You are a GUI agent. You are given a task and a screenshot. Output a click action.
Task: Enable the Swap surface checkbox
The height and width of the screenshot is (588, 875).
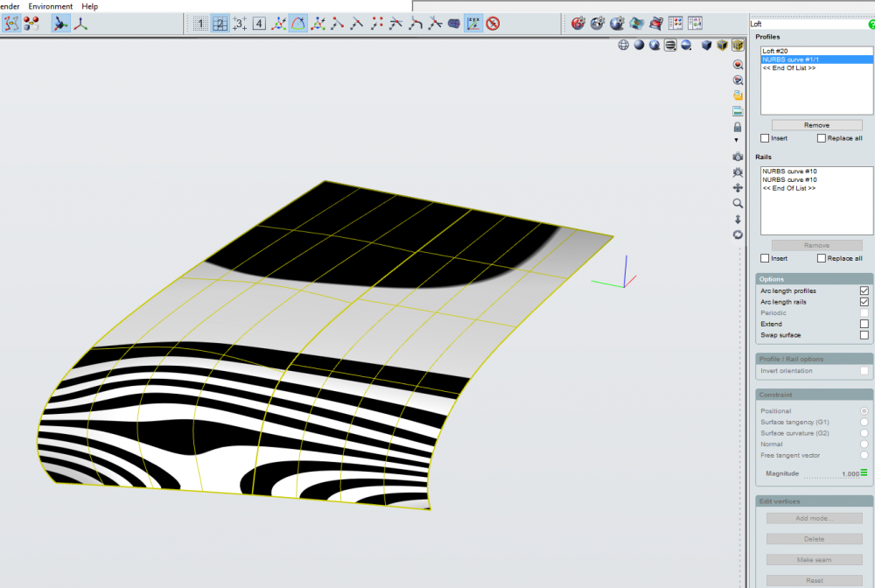tap(864, 335)
